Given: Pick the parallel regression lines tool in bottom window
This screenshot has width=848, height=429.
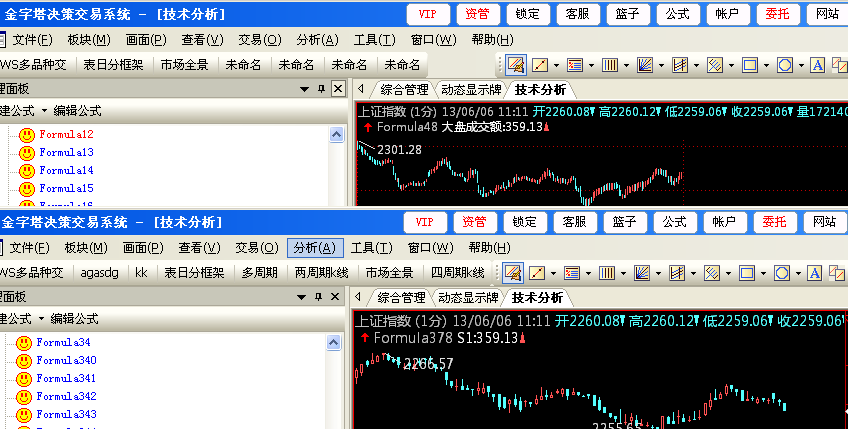Looking at the screenshot, I should coord(712,273).
